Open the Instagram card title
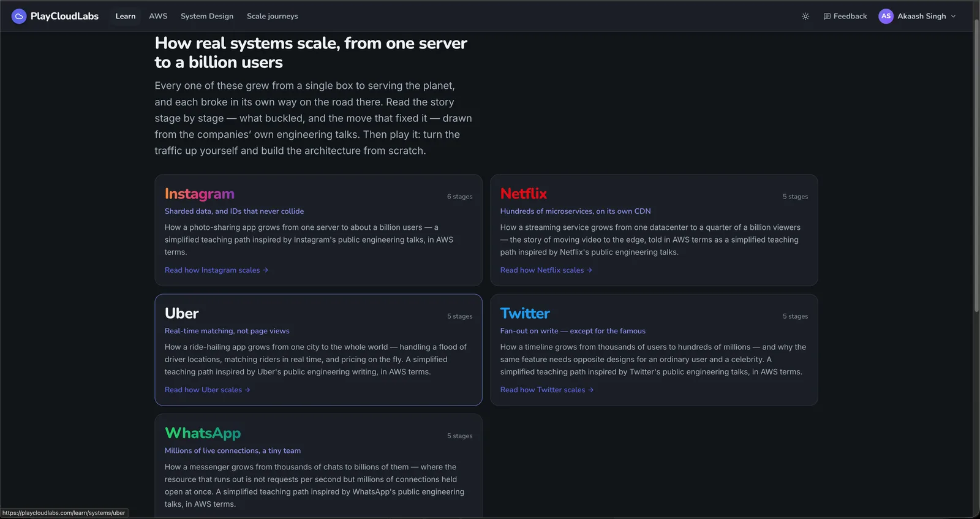Viewport: 980px width, 519px height. [200, 194]
